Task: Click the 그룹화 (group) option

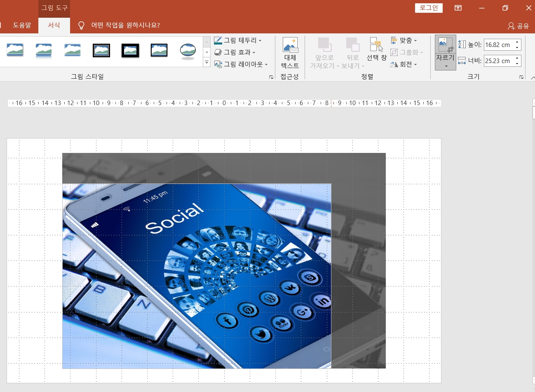Action: pos(407,52)
